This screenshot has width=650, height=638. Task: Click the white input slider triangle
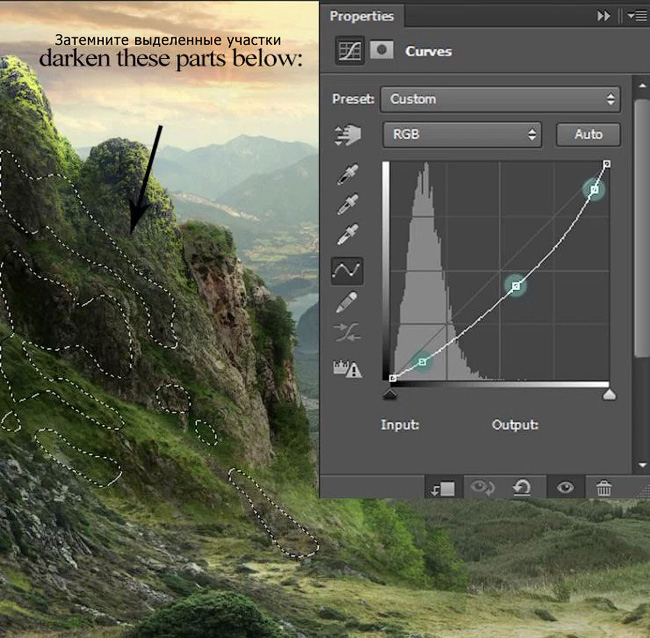pyautogui.click(x=609, y=394)
